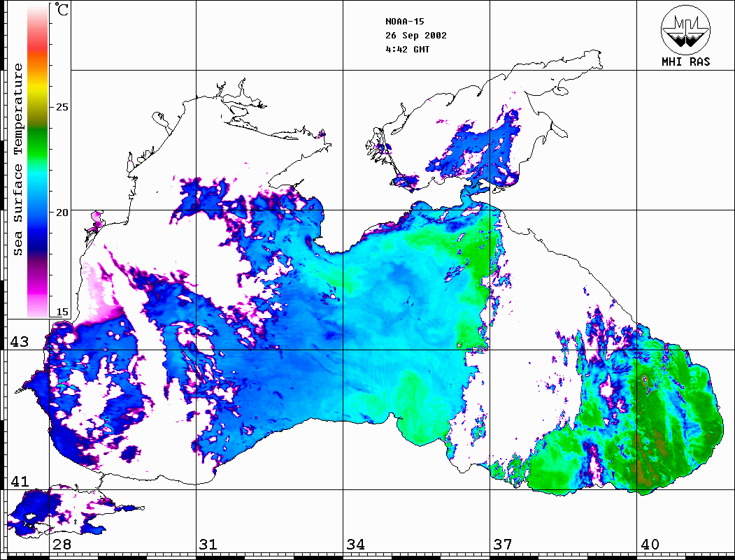Click the date "26 Sep 2002"
The height and width of the screenshot is (560, 735).
point(416,36)
